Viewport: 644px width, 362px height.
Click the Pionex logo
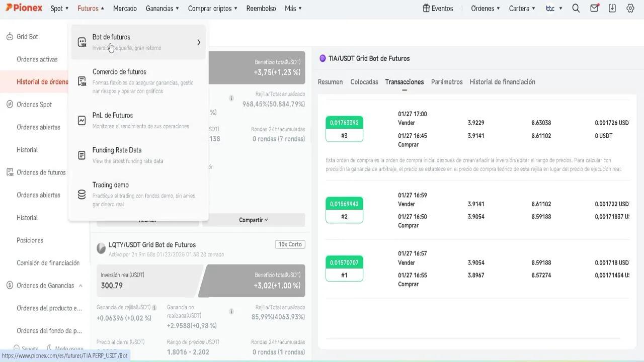pos(24,8)
